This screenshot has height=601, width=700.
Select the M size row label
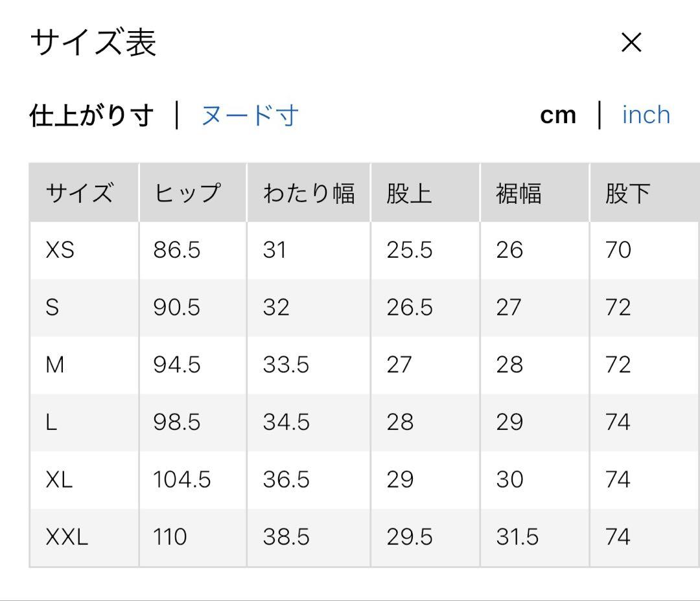coord(55,365)
